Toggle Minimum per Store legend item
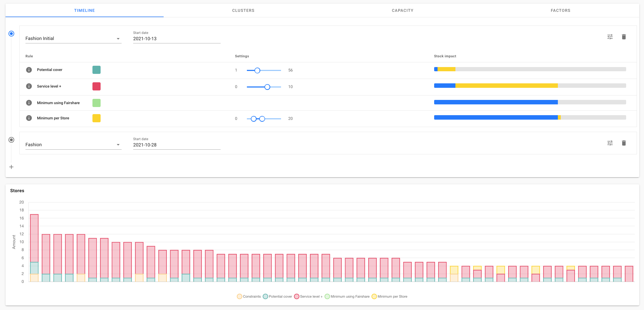The width and height of the screenshot is (644, 310). click(x=389, y=297)
